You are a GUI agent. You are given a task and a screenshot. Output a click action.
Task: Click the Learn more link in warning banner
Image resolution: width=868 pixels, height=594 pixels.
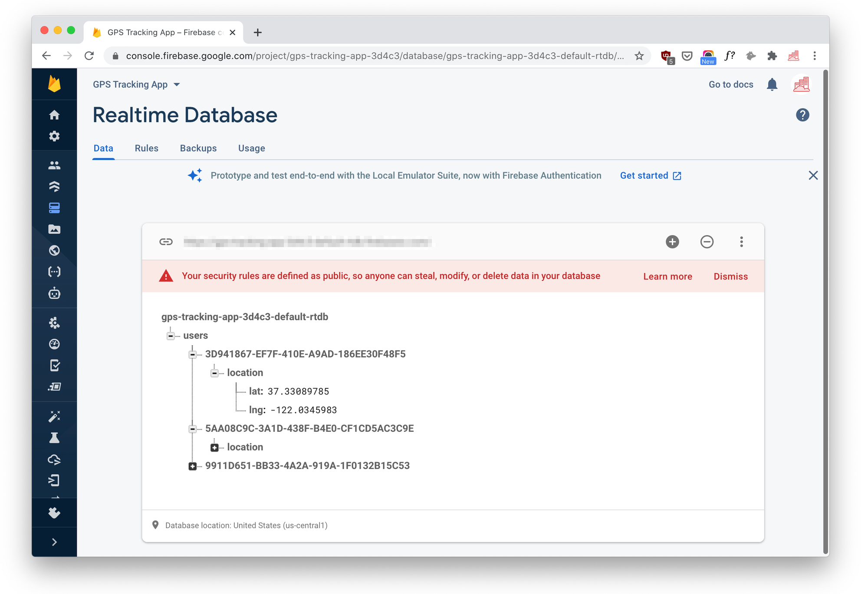pyautogui.click(x=667, y=276)
